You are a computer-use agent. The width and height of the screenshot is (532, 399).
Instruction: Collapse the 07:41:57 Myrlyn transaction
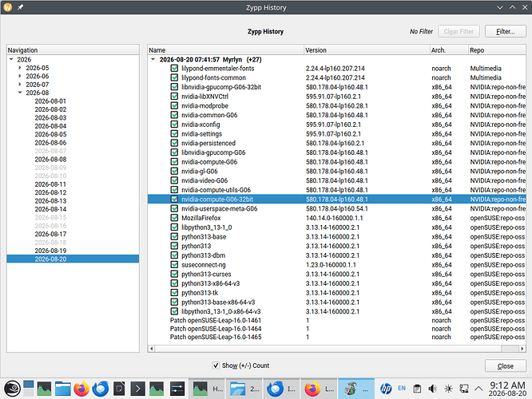[x=153, y=59]
